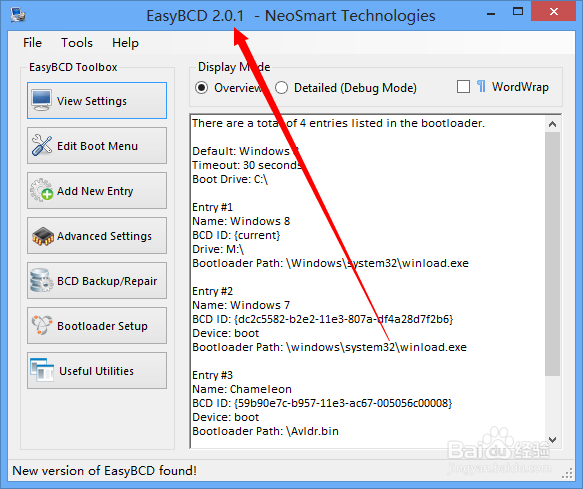Click the windows icon for Useful Utilities
Image resolution: width=583 pixels, height=489 pixels.
pos(42,370)
